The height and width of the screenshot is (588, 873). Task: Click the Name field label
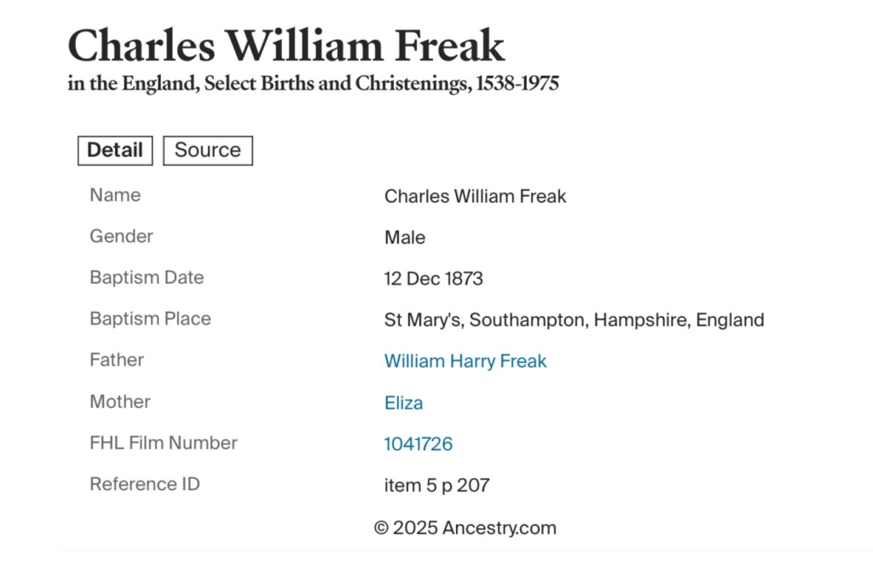pos(115,195)
